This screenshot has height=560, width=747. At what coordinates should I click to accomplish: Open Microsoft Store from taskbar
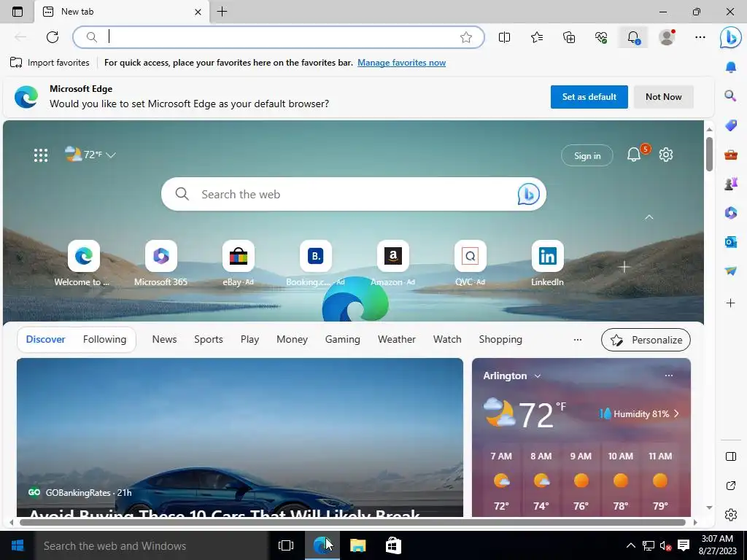point(393,545)
